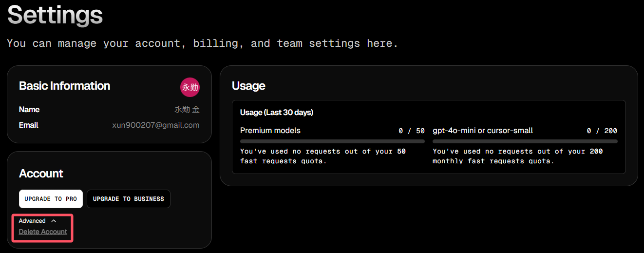Collapse the Advanced section chevron
Image resolution: width=644 pixels, height=253 pixels.
click(x=54, y=221)
